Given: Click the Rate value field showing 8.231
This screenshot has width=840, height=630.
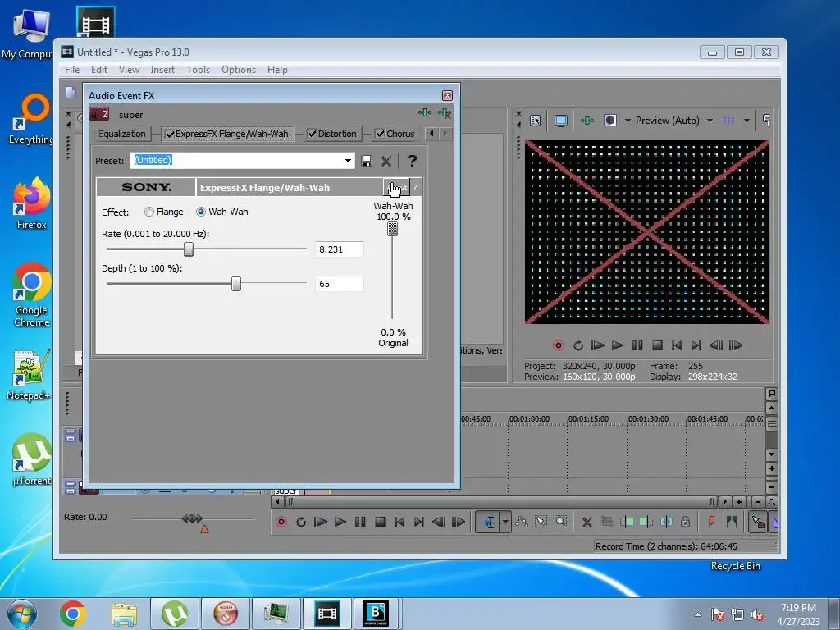Looking at the screenshot, I should 339,249.
